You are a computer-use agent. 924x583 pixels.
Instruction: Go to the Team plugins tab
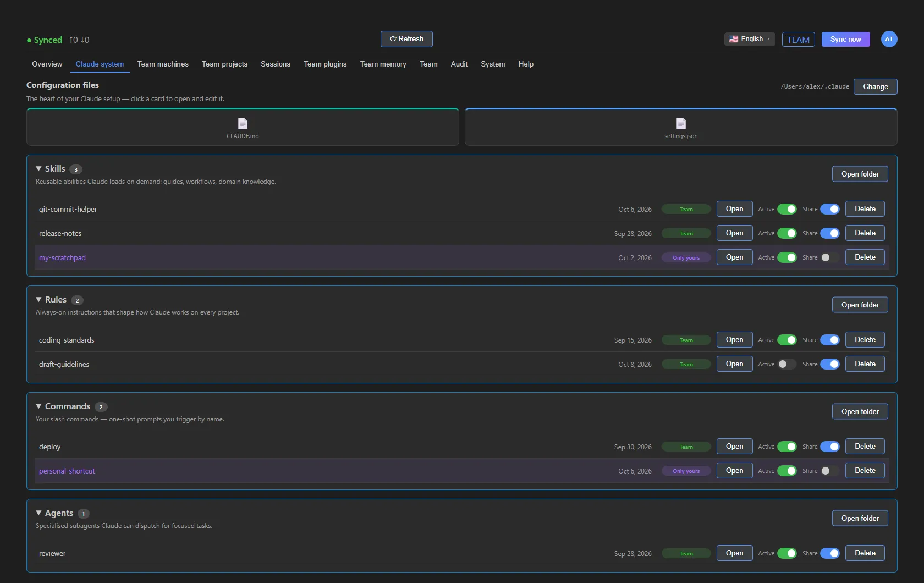pyautogui.click(x=325, y=64)
